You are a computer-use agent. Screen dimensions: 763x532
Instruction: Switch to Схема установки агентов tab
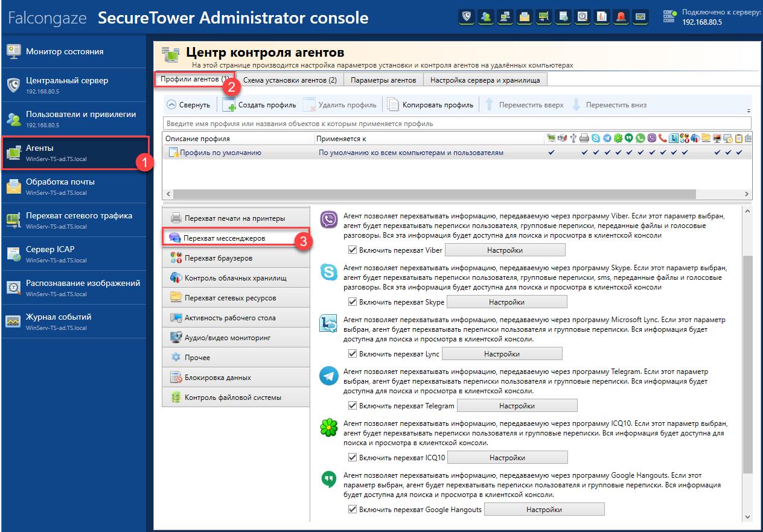290,80
